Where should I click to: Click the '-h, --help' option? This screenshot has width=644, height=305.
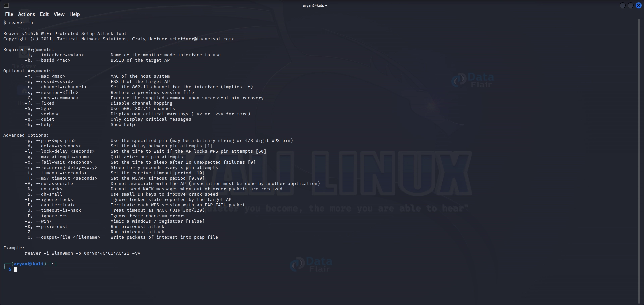point(38,125)
